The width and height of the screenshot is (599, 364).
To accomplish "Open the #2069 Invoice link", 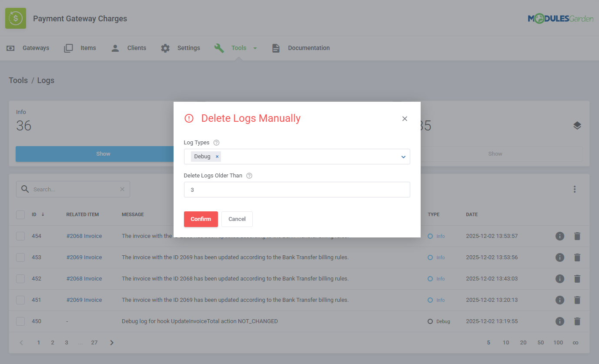I will tap(84, 257).
